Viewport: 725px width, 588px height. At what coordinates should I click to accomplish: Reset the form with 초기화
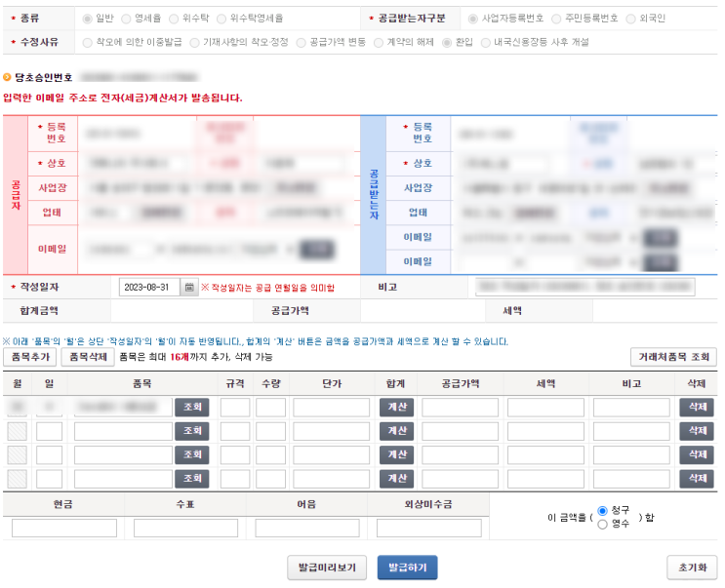coord(692,568)
